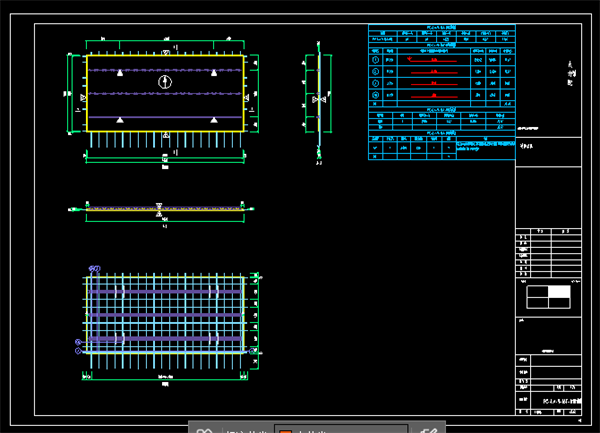This screenshot has width=600, height=433.
Task: Click the red rebar shape in fourth table row
Action: pyautogui.click(x=434, y=96)
